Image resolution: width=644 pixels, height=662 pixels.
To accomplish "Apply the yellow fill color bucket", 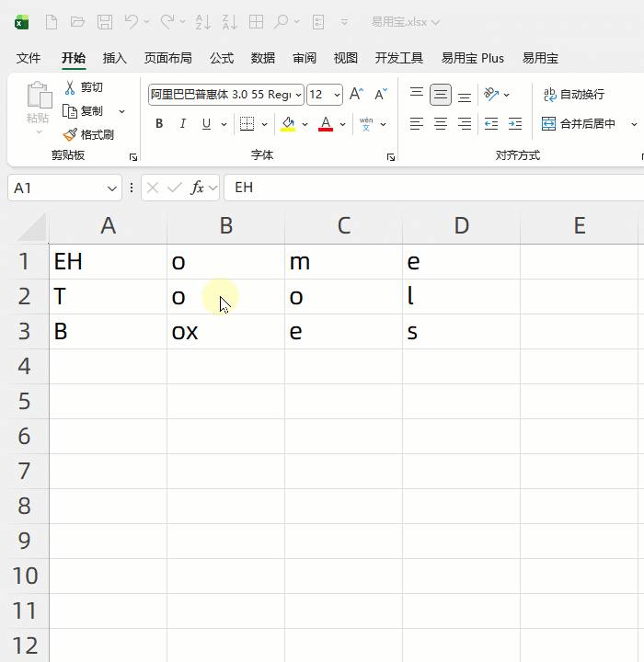I will click(x=288, y=124).
